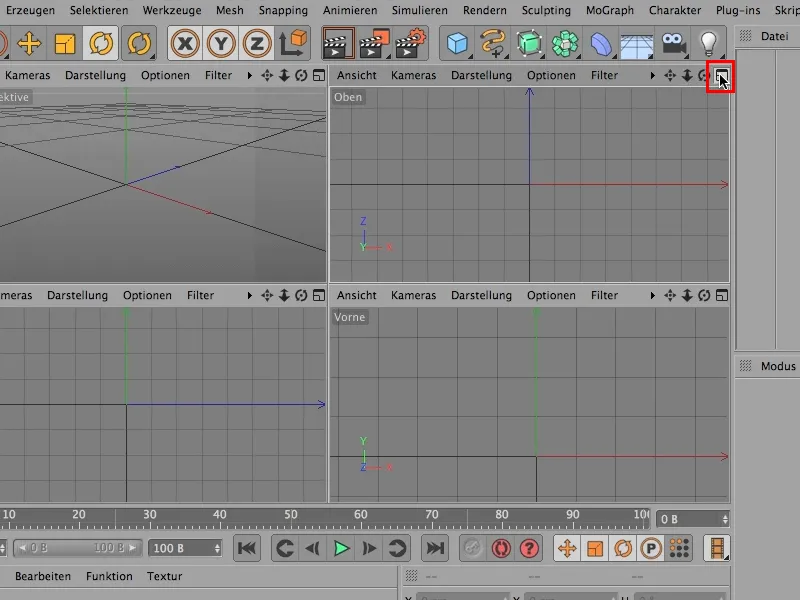Image resolution: width=800 pixels, height=600 pixels.
Task: Click zoom view icon in Vorne viewport
Action: (687, 295)
